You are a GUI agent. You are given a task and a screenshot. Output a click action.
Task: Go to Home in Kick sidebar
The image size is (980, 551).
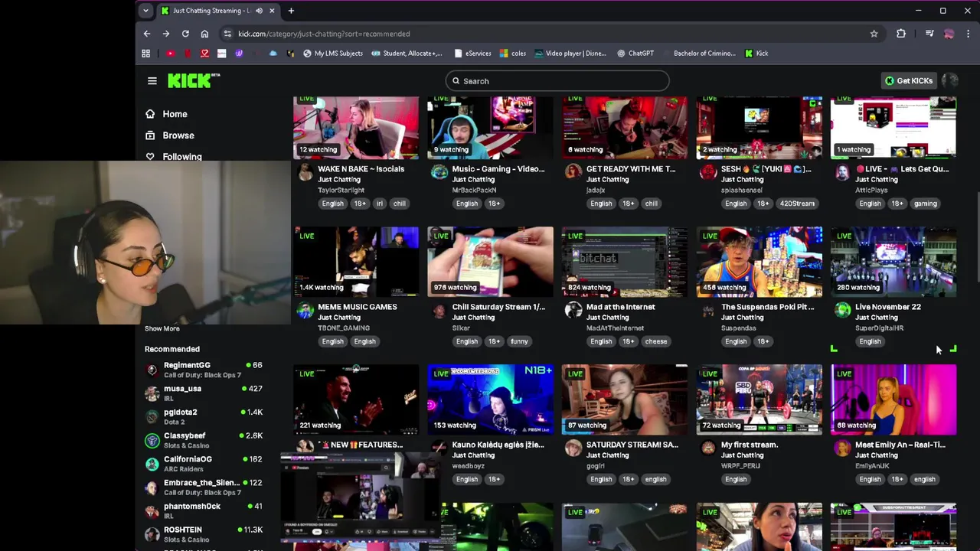pos(175,114)
